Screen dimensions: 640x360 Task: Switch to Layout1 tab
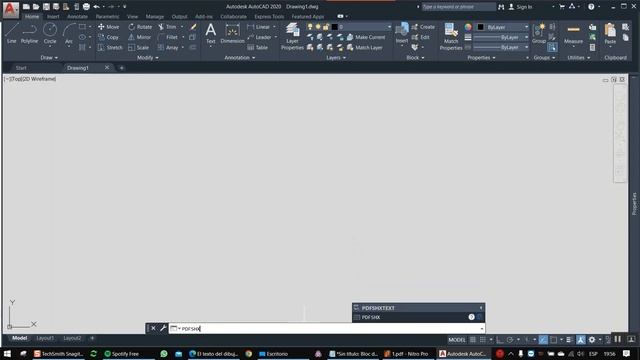coord(45,338)
